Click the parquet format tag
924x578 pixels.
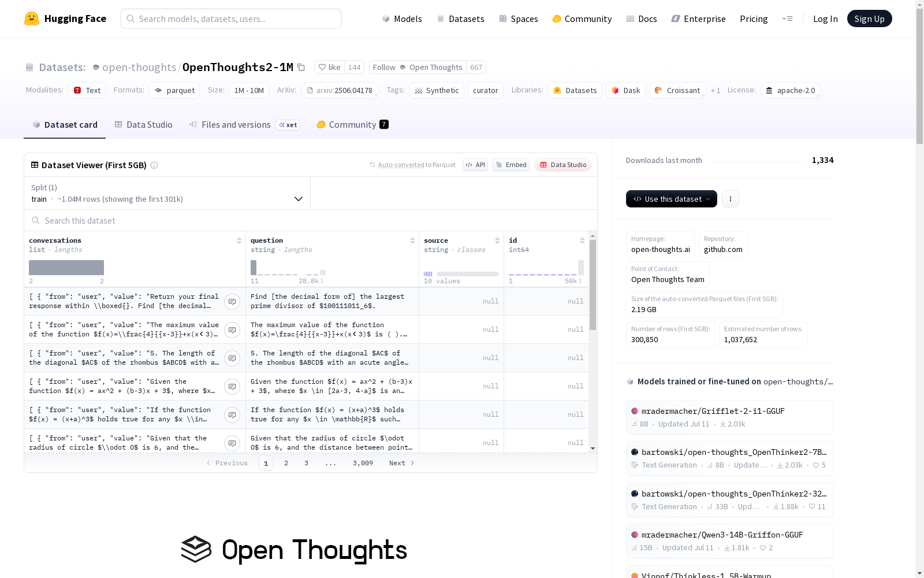point(174,90)
